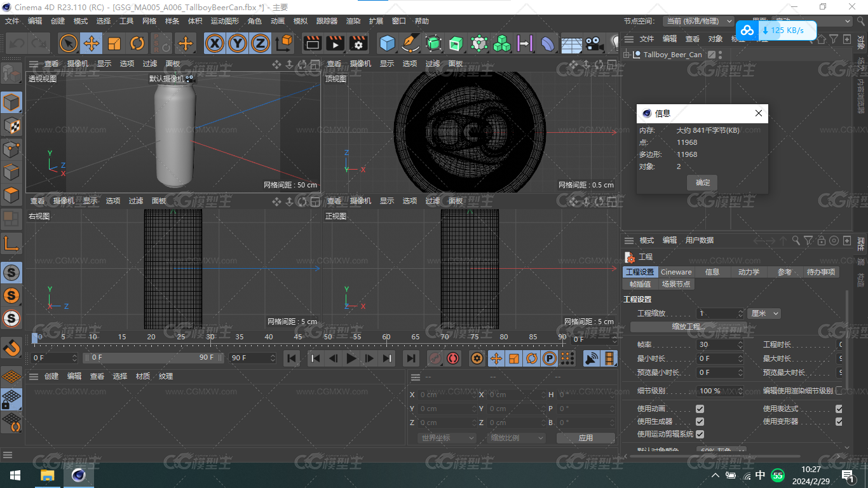Click the 帧率 input field

720,344
